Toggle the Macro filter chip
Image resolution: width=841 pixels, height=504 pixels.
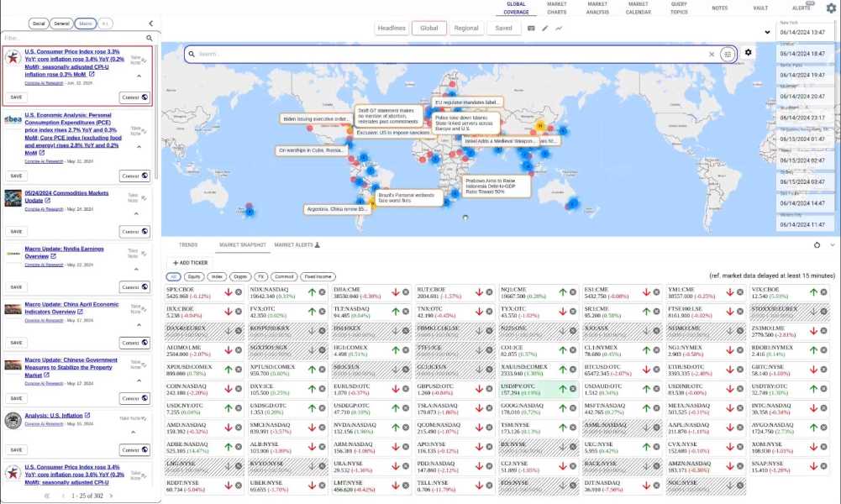click(86, 24)
